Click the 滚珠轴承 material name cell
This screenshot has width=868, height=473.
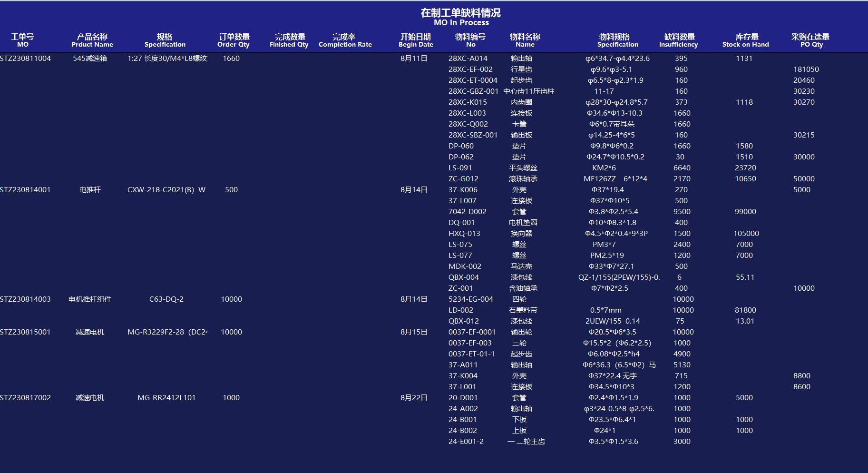523,179
